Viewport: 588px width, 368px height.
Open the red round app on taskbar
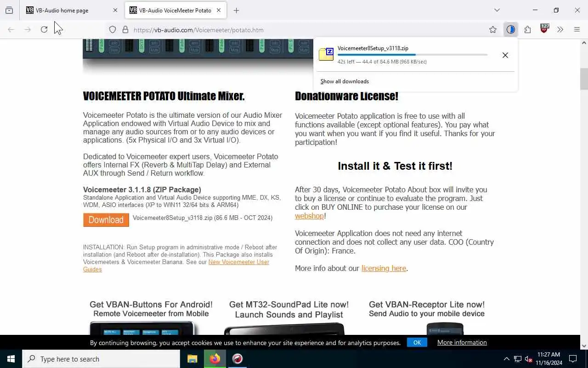click(x=237, y=359)
